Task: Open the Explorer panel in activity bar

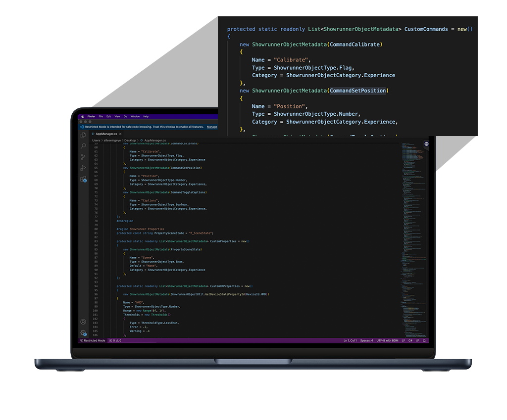Action: click(x=83, y=135)
